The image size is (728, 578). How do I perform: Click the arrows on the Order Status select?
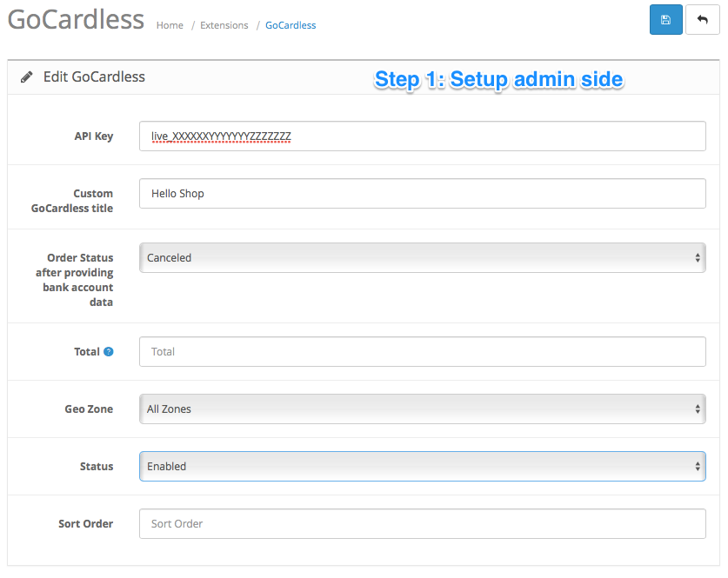point(698,257)
